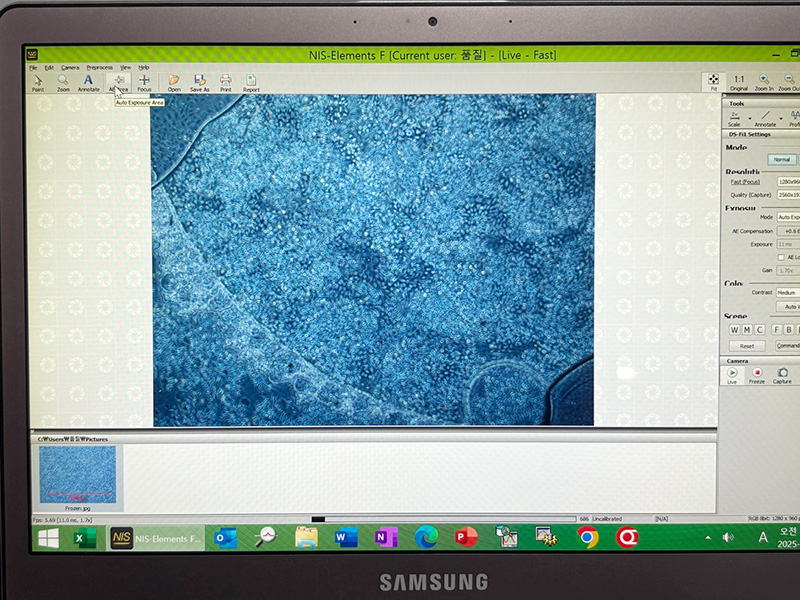Image resolution: width=800 pixels, height=600 pixels.
Task: Expand the Contrast dropdown set to Medium
Action: (x=787, y=293)
